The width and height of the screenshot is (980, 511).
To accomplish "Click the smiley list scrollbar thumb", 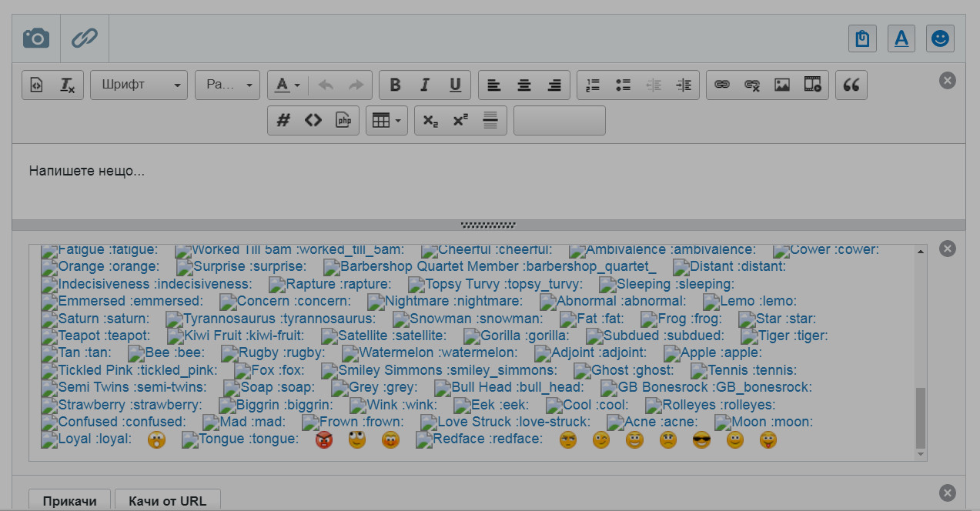I will tap(920, 418).
